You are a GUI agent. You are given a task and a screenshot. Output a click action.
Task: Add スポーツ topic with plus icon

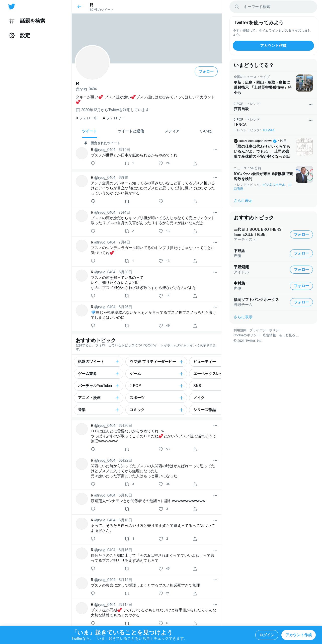tap(181, 398)
